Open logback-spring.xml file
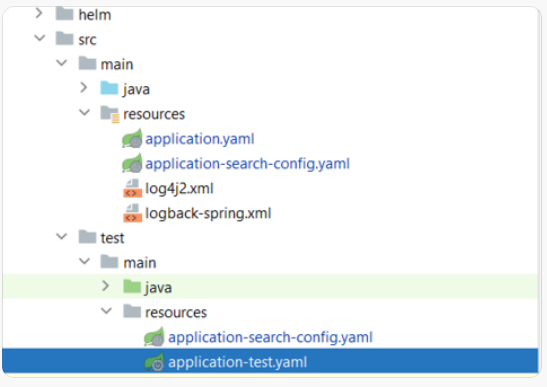Viewport: 547px width, 387px height. click(208, 214)
